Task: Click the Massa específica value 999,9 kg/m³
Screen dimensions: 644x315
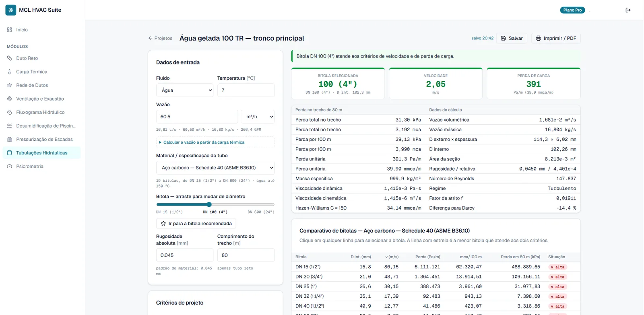Action: tap(405, 179)
